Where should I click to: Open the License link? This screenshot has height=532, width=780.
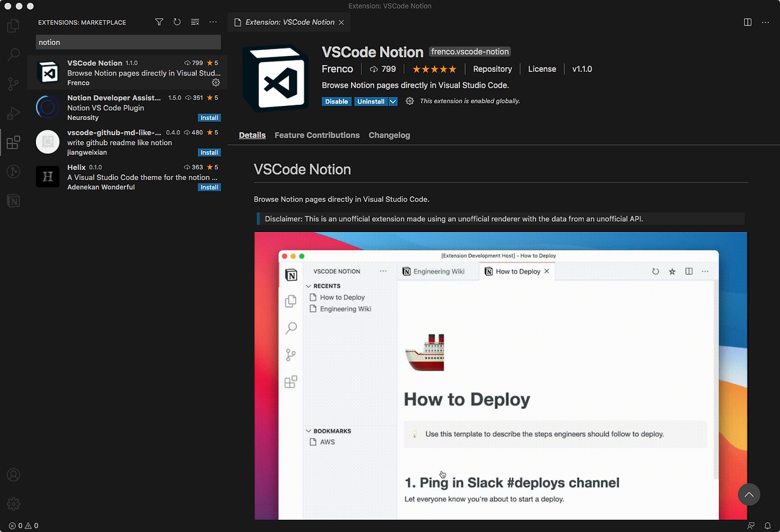(542, 69)
